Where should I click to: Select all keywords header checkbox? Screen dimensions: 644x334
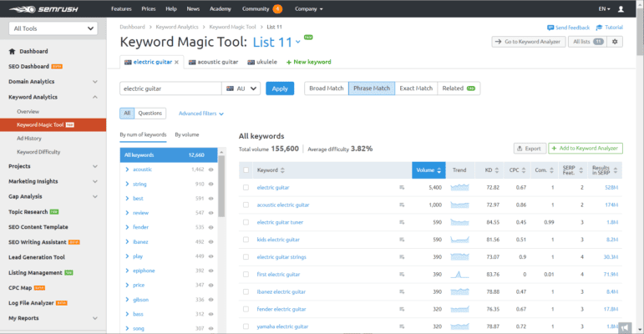tap(246, 170)
